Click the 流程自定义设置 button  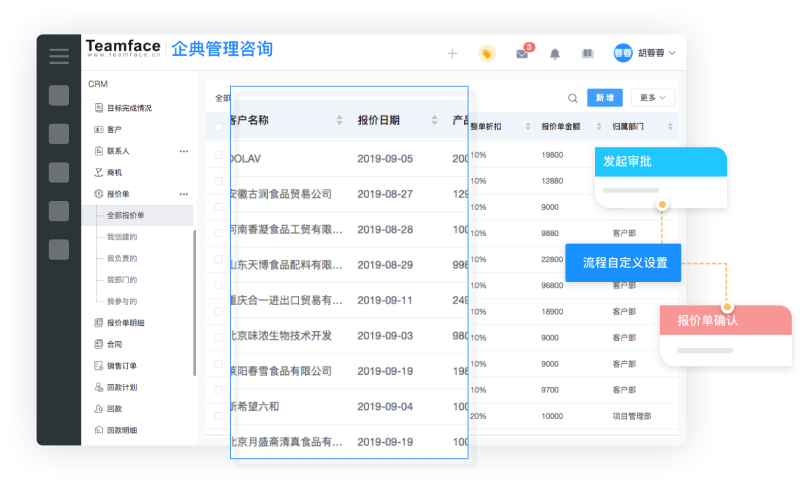coord(623,263)
